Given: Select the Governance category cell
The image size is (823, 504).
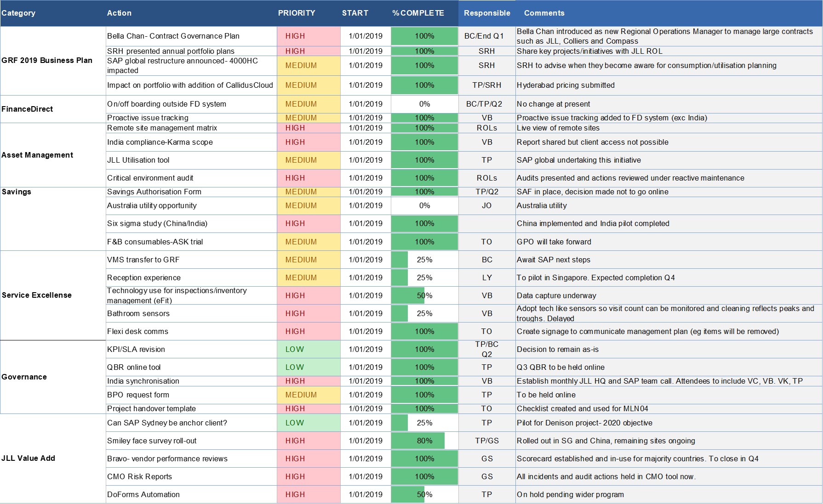Looking at the screenshot, I should click(x=53, y=377).
